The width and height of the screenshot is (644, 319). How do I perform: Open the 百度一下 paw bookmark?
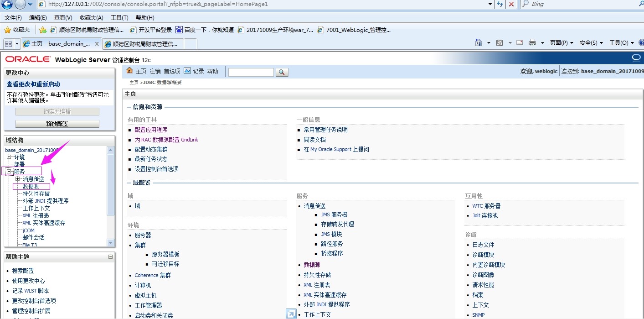click(205, 30)
